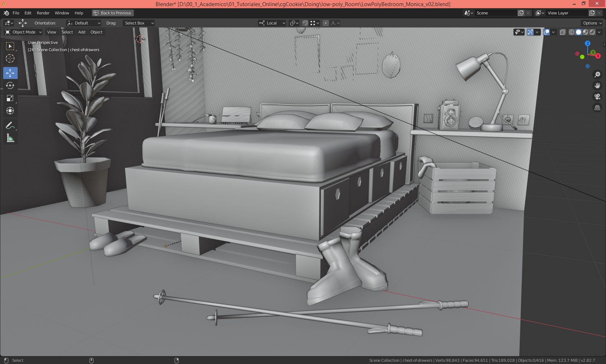Toggle snapping magnet button
The image size is (606, 364).
[305, 23]
